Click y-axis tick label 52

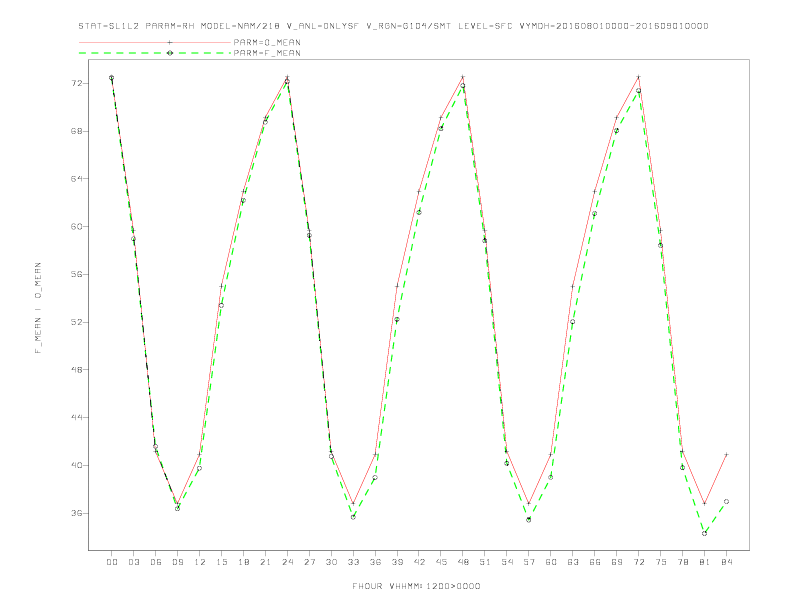pyautogui.click(x=76, y=322)
